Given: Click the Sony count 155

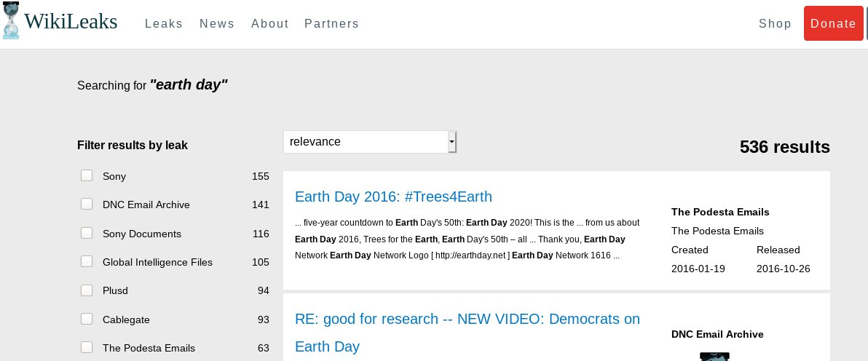Looking at the screenshot, I should coord(260,177).
